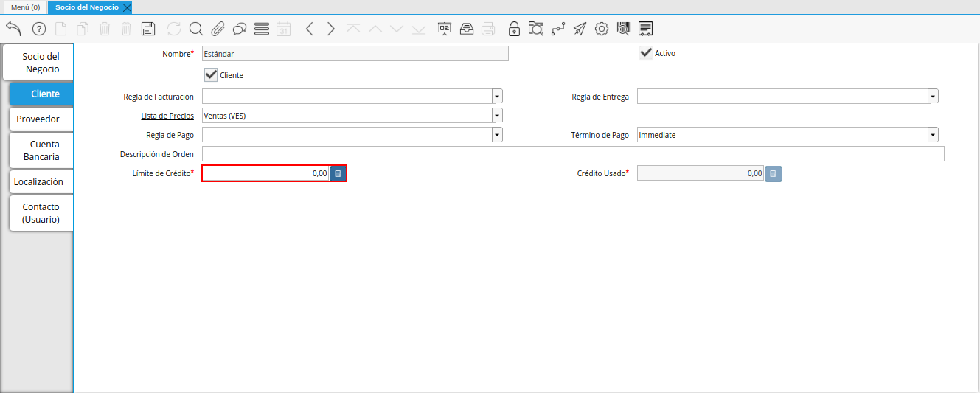Open the Término de Pago dropdown arrow

tap(934, 135)
